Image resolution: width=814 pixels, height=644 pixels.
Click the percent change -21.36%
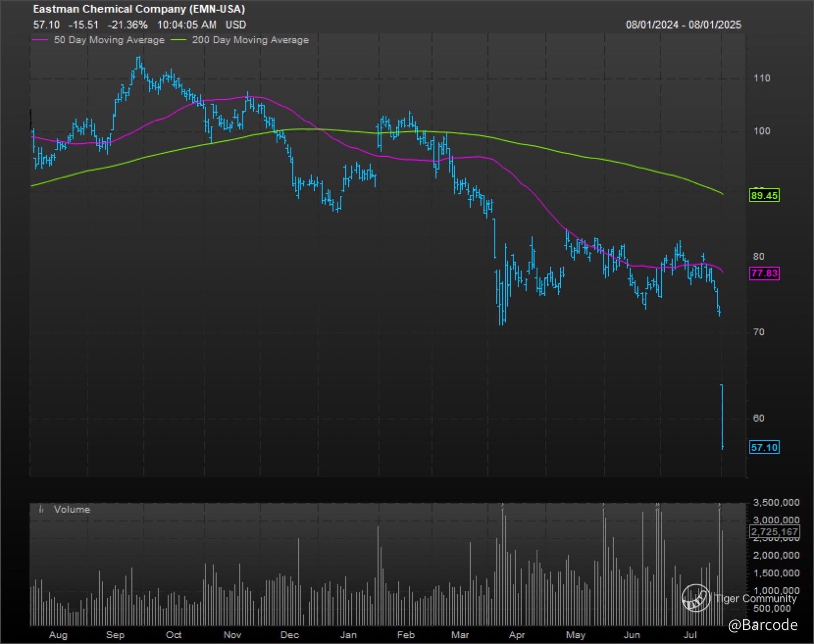(128, 25)
